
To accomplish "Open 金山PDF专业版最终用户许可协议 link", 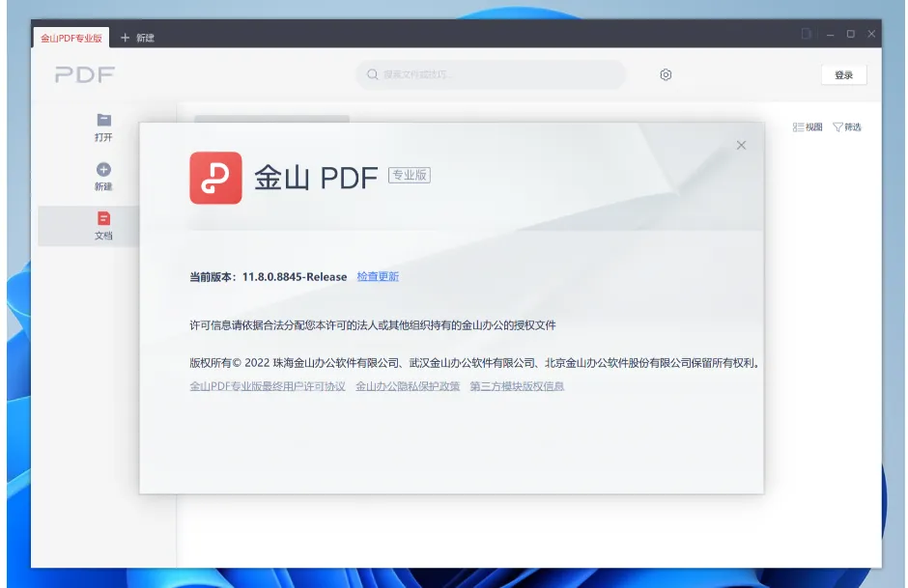I will [x=268, y=386].
